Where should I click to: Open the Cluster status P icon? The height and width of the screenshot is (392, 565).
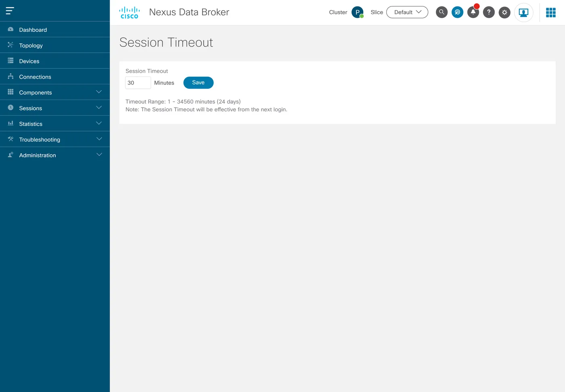(358, 13)
